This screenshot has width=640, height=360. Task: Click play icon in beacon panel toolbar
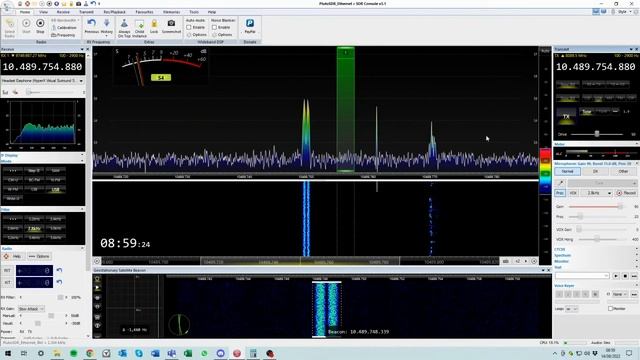[97, 288]
